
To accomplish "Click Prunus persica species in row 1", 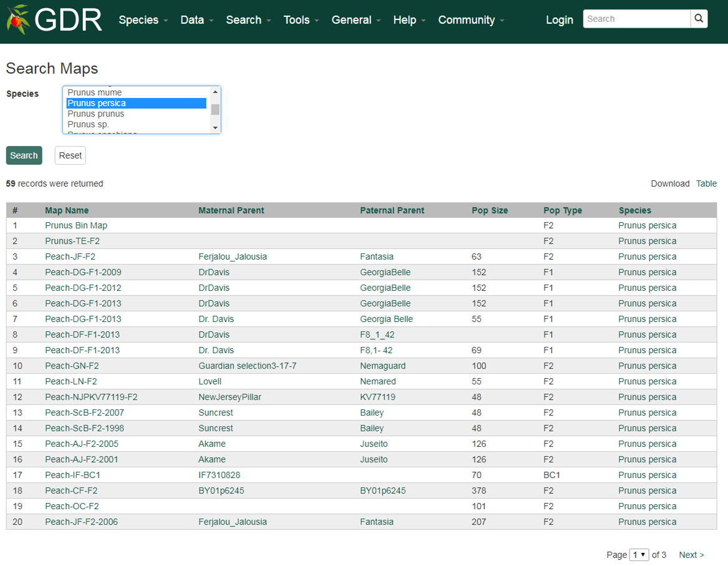I will 647,226.
